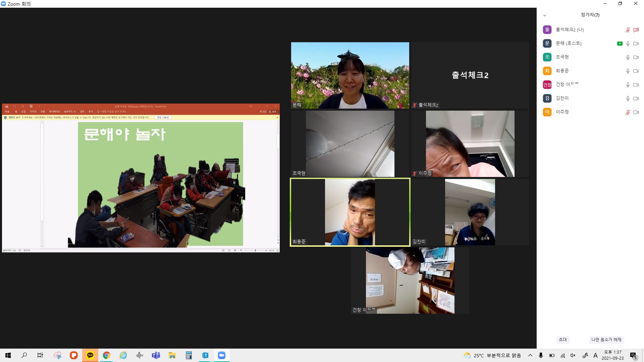Click the orange 최 avatar in participants list

pos(547,71)
